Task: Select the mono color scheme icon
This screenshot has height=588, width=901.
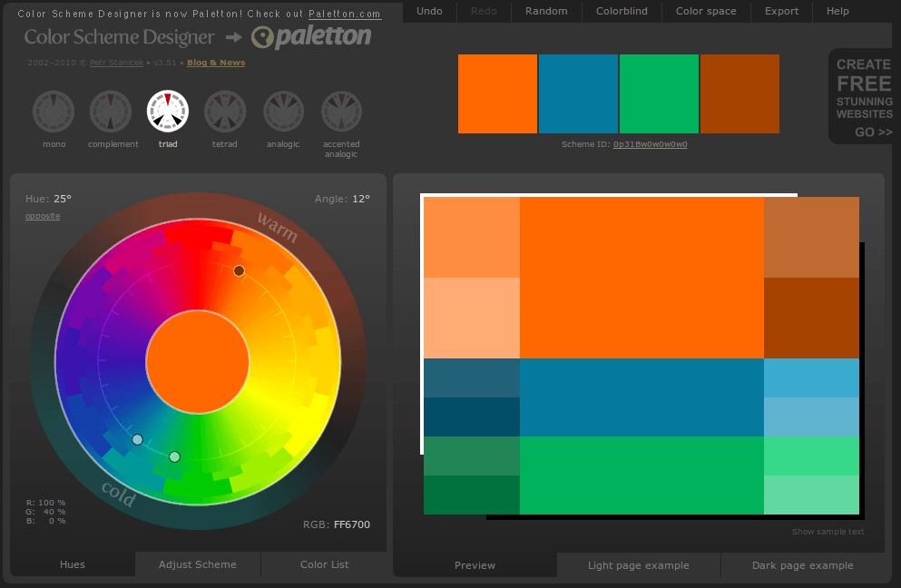Action: [54, 112]
